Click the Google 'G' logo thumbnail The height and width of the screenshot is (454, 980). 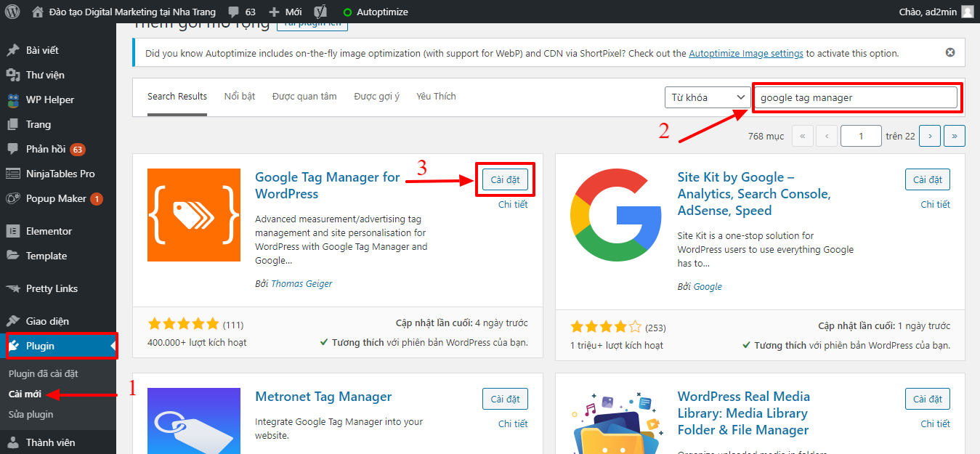click(x=616, y=215)
